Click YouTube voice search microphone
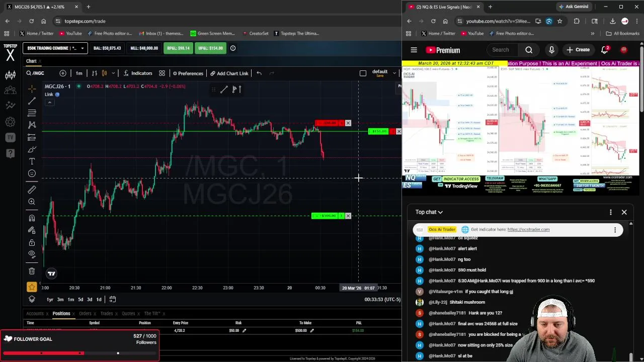Image resolution: width=644 pixels, height=362 pixels. [x=551, y=50]
